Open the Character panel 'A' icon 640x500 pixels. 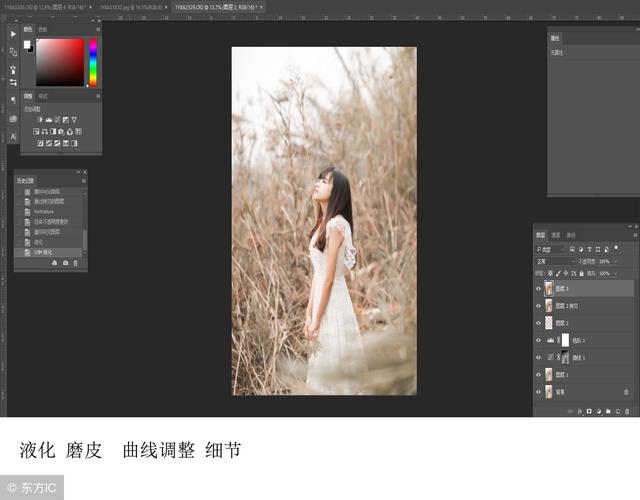point(13,136)
